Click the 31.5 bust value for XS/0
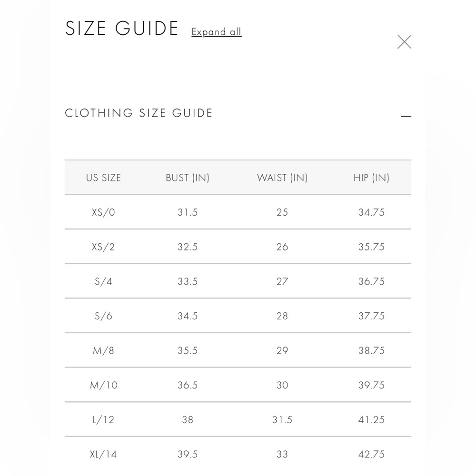 point(188,212)
